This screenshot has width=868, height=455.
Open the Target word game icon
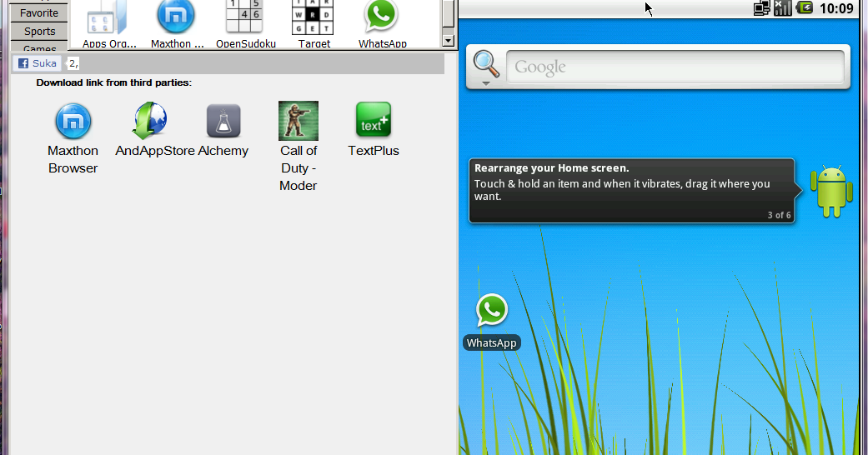[x=313, y=17]
